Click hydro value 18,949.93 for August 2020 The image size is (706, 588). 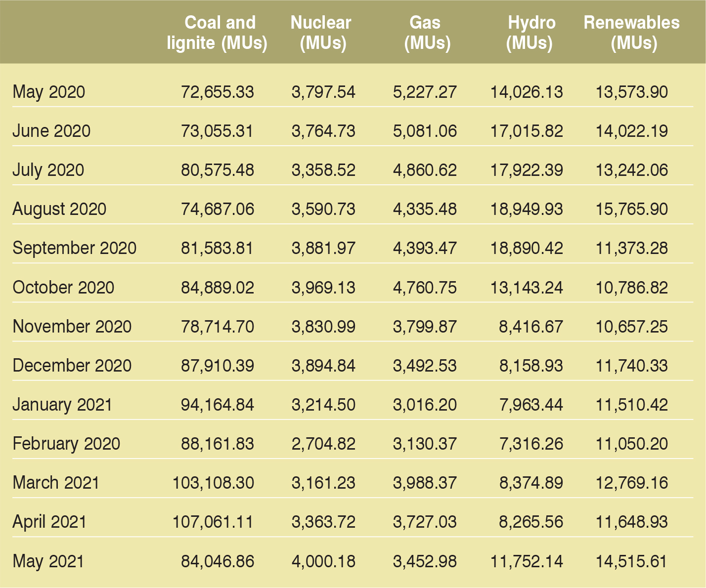(527, 209)
